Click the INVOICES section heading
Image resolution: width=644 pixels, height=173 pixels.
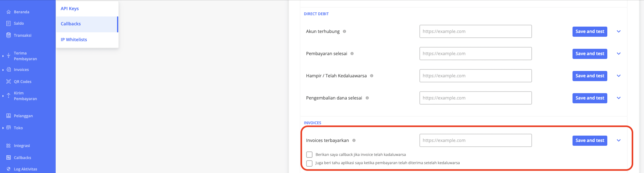tap(313, 123)
